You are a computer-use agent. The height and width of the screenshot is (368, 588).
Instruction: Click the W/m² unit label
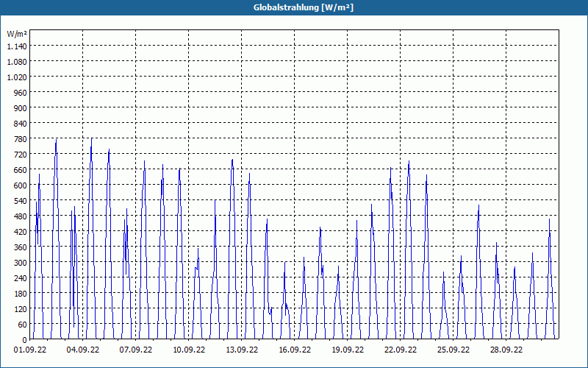(x=17, y=34)
